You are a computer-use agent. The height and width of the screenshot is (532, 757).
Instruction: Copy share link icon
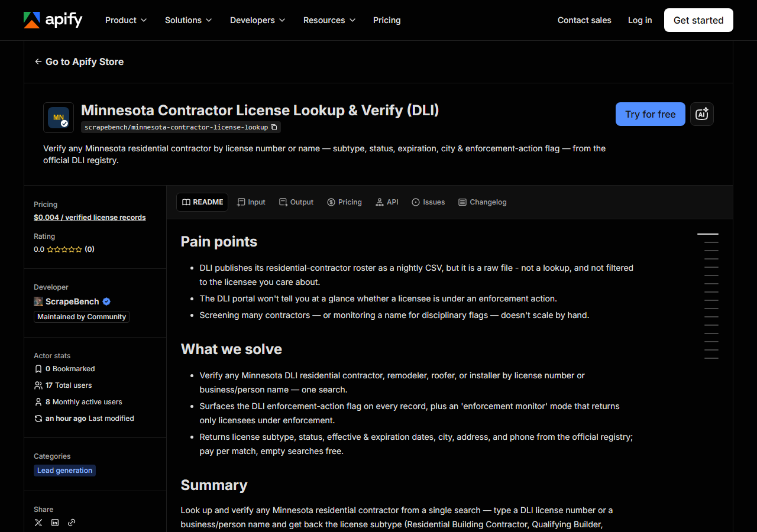click(72, 523)
